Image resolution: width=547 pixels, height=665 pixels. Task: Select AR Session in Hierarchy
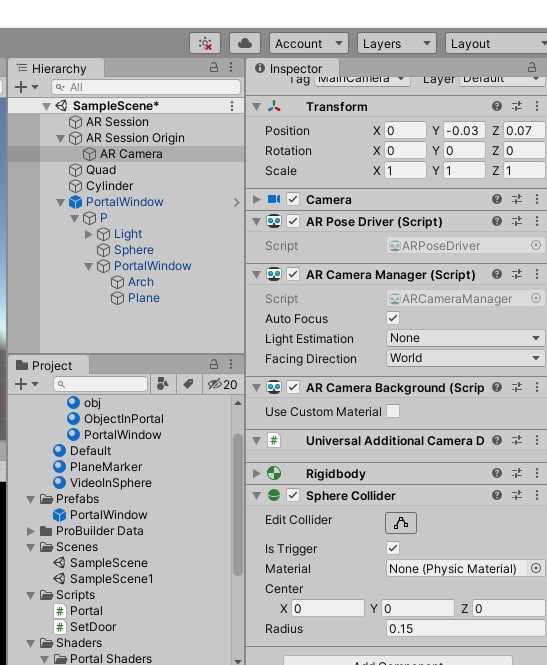tap(117, 122)
